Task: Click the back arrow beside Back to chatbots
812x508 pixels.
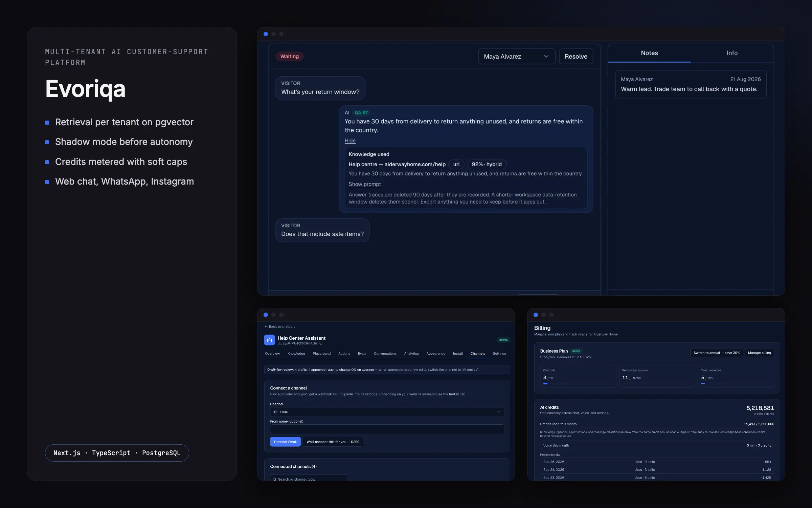Action: pos(266,326)
